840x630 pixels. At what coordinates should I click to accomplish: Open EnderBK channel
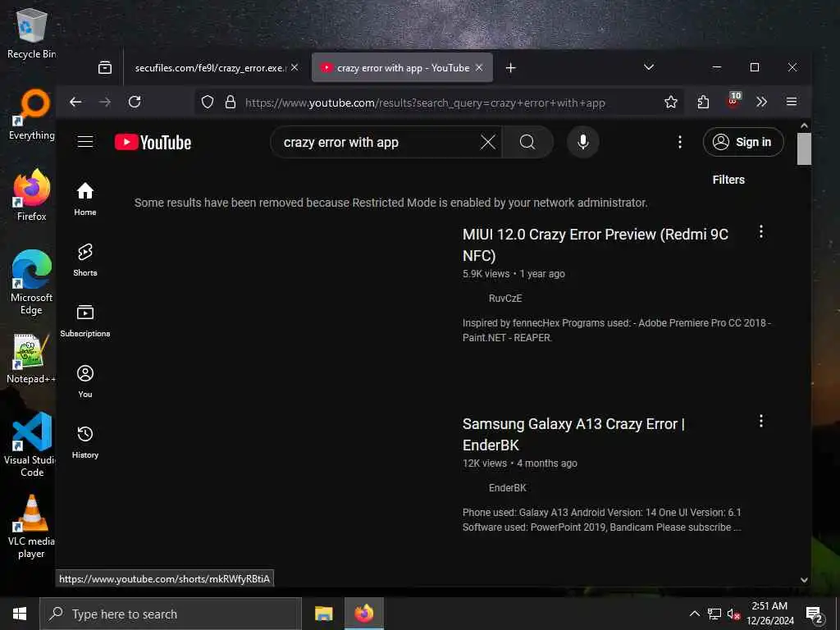pos(507,488)
